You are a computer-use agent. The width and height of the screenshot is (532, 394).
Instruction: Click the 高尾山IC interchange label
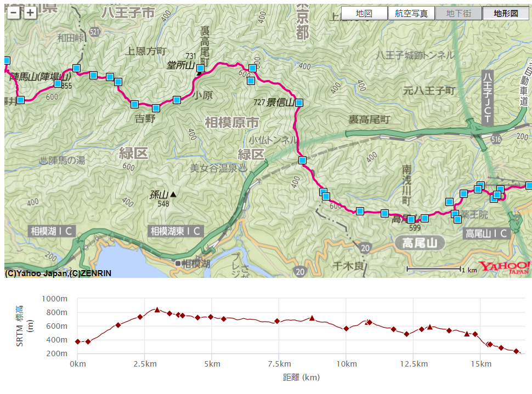pos(487,233)
